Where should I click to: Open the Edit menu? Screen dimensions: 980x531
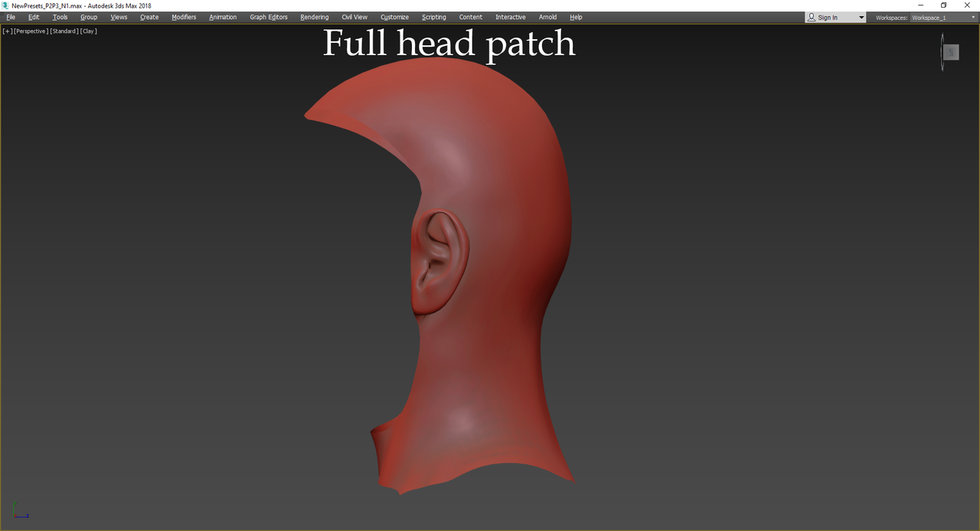coord(34,17)
